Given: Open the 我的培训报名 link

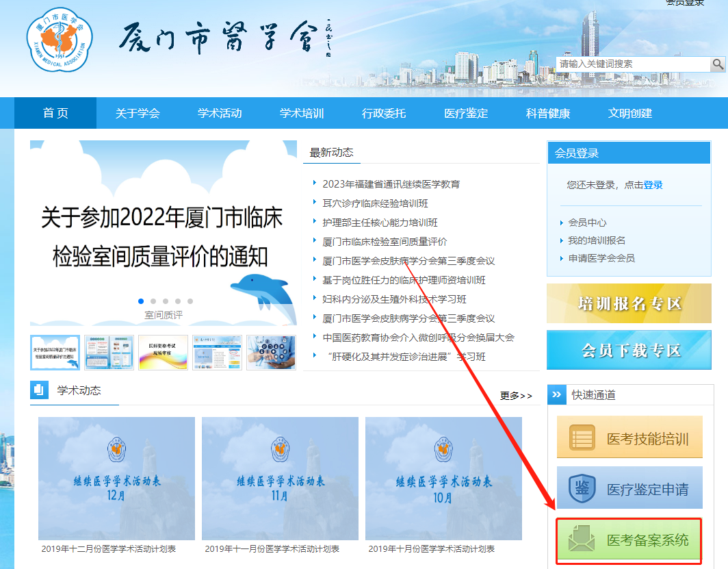Looking at the screenshot, I should 597,240.
